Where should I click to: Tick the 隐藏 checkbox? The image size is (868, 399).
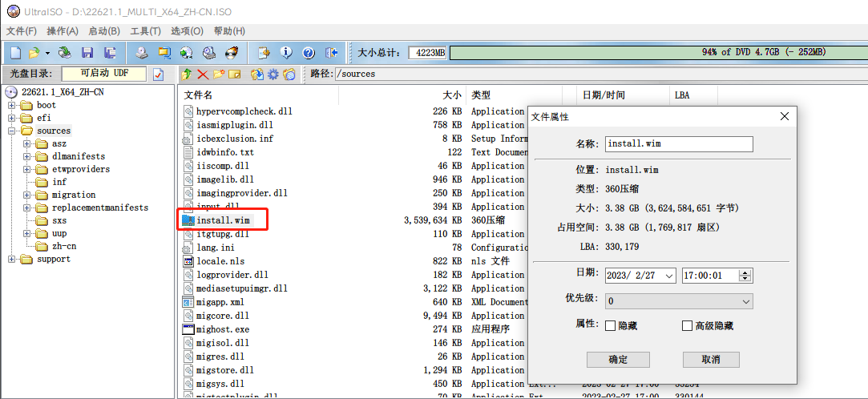(611, 326)
